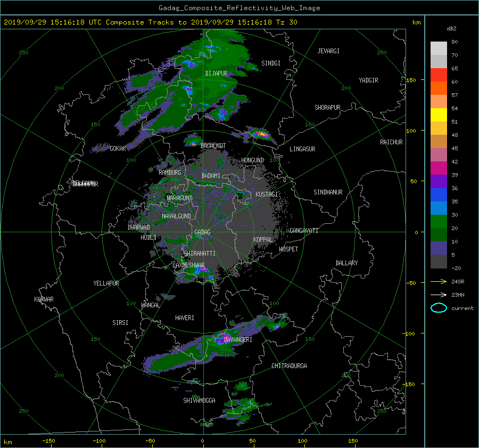The image size is (479, 448).
Task: Click the HUNGUND city label
Action: click(x=252, y=160)
